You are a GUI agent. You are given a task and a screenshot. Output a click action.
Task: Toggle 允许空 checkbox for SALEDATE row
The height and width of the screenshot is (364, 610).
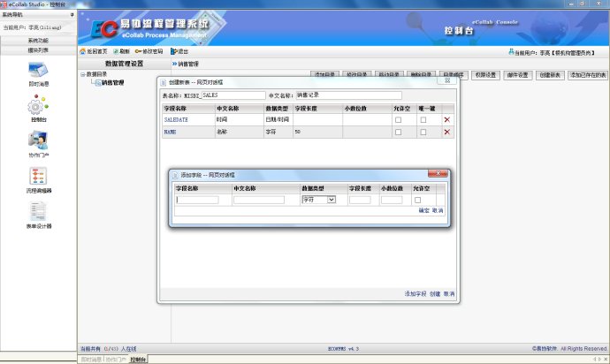point(398,120)
